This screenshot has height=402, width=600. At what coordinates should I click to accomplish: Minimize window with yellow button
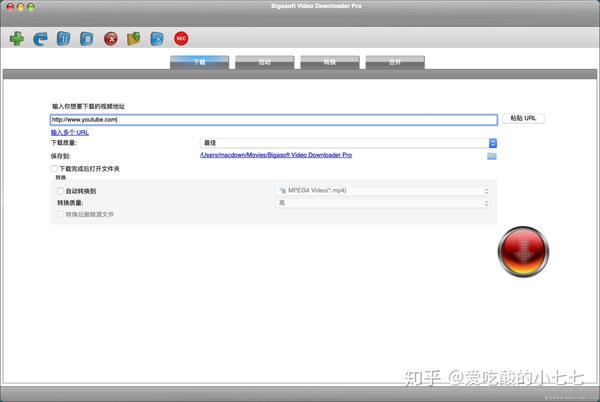point(21,7)
